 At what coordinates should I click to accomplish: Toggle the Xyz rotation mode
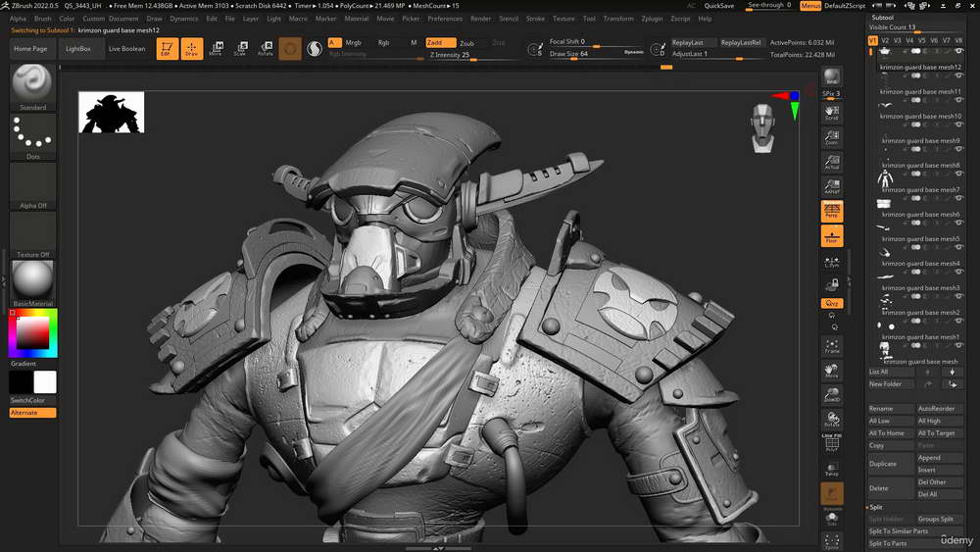point(831,303)
